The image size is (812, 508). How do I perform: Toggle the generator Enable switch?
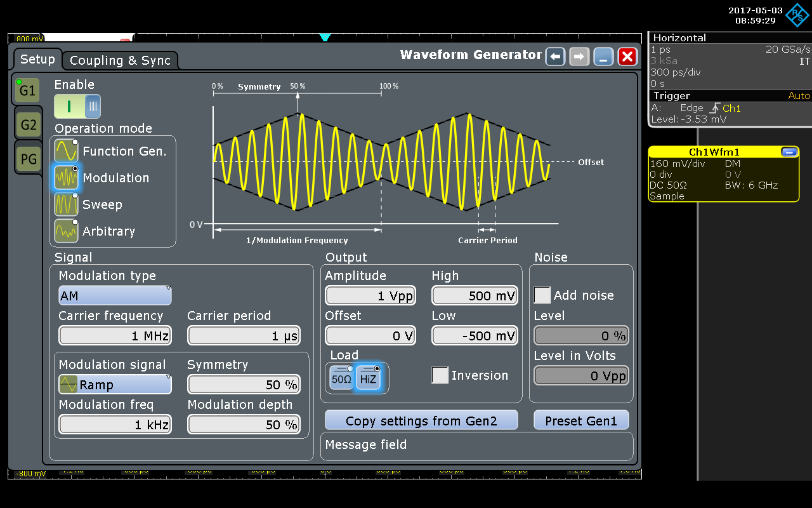tap(77, 106)
